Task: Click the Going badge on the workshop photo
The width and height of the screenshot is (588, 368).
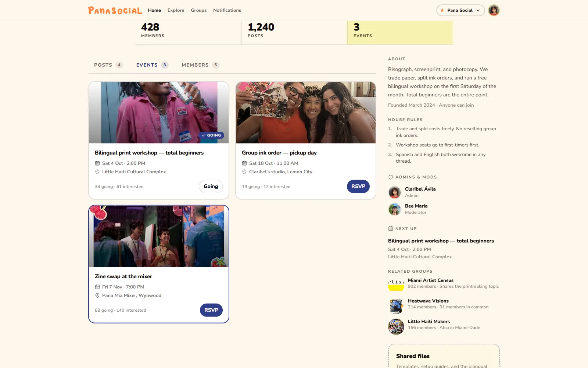Action: (211, 135)
